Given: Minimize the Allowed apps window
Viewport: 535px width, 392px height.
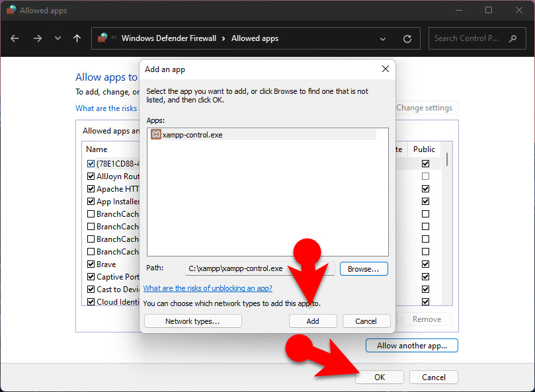Looking at the screenshot, I should pyautogui.click(x=459, y=10).
